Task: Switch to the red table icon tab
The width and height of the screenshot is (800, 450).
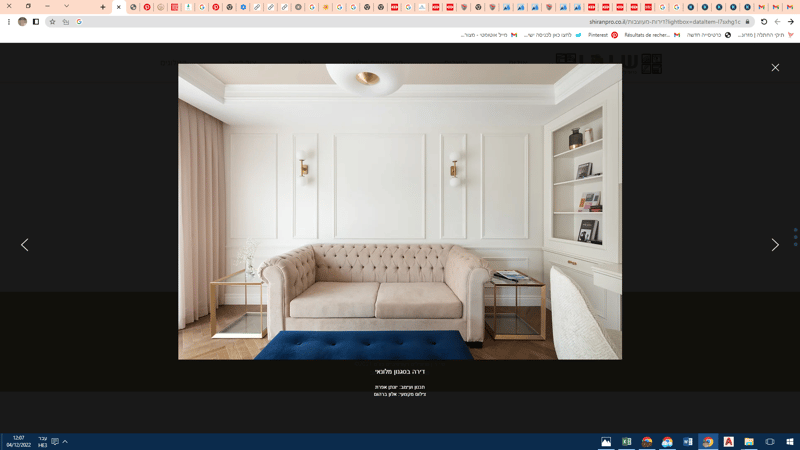Action: tap(174, 7)
